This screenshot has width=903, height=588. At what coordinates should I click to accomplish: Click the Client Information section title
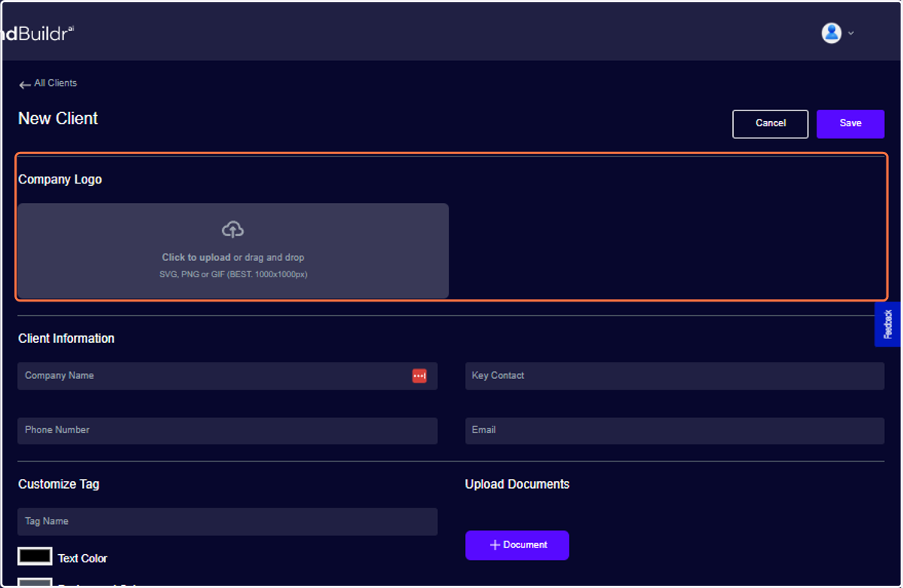(66, 338)
